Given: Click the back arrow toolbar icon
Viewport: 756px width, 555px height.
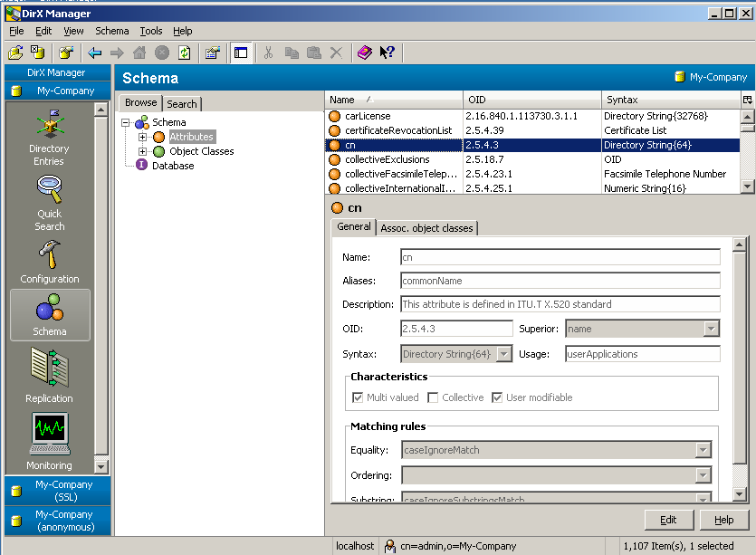Looking at the screenshot, I should tap(95, 53).
